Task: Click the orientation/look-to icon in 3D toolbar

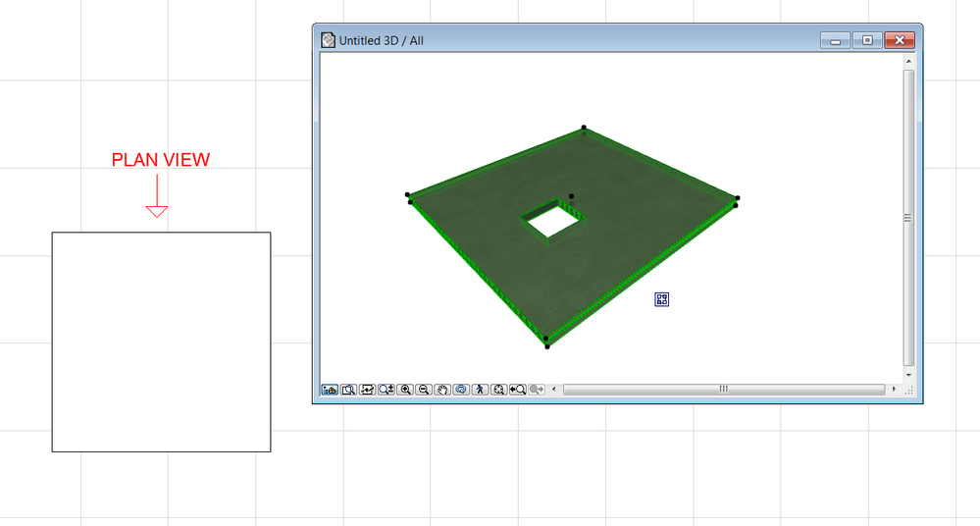Action: [368, 390]
